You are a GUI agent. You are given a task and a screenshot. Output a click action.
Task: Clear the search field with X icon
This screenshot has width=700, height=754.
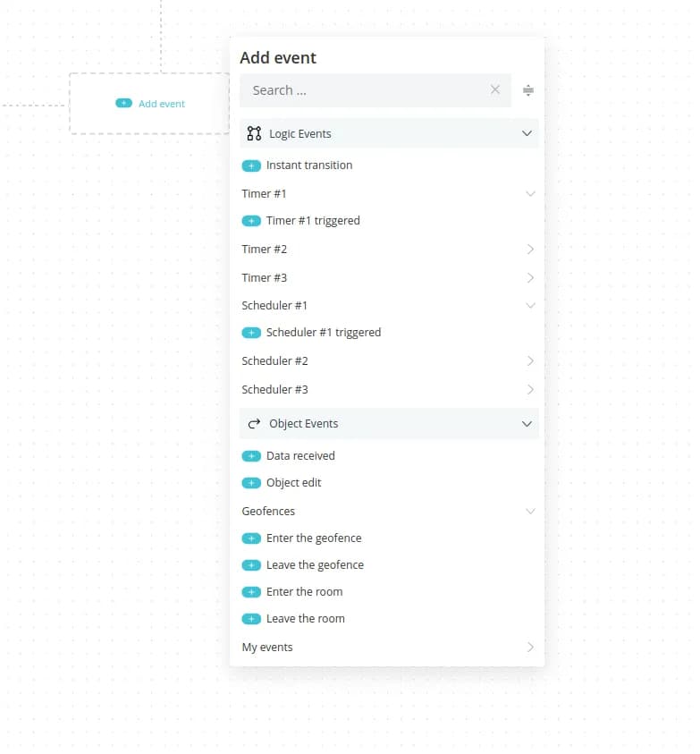coord(495,90)
